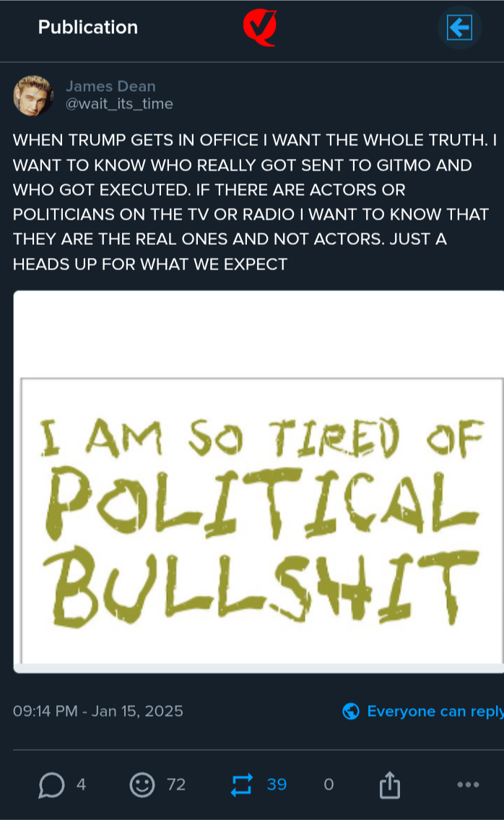Repost using the blue retweet arrows icon
This screenshot has height=820, width=504.
coord(242,785)
